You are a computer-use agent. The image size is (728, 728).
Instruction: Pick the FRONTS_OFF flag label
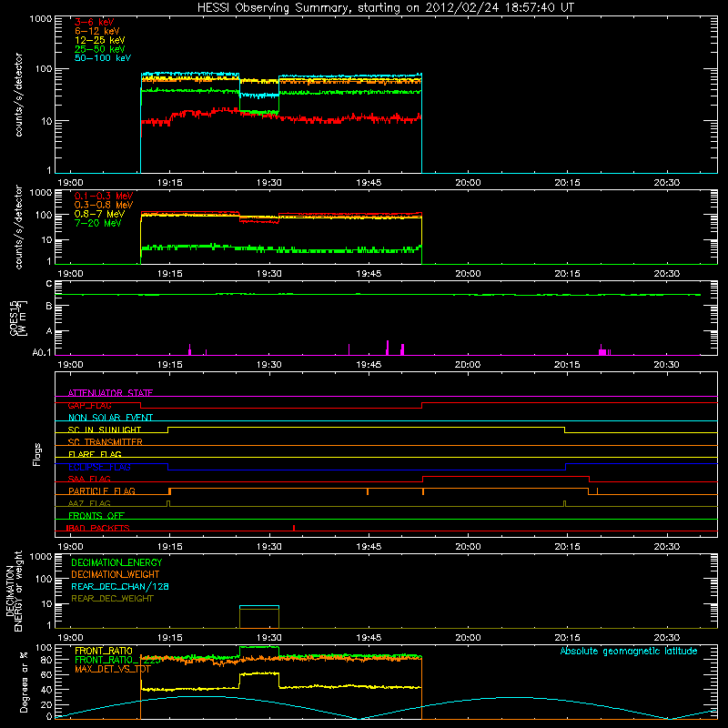point(96,516)
